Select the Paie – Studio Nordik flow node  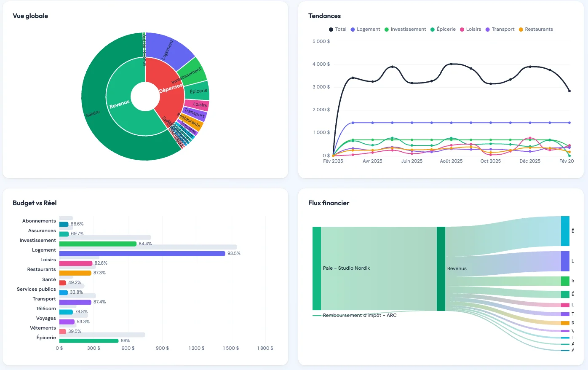[317, 268]
